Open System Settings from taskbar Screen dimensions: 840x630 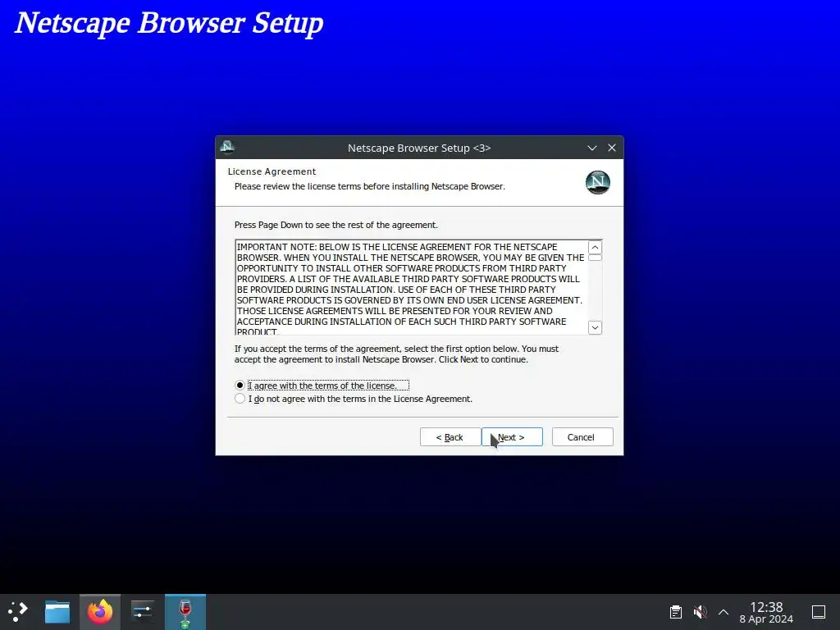[x=143, y=612]
